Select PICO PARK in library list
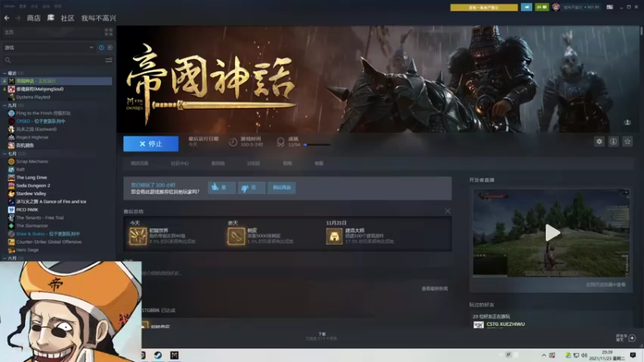Viewport: 644px width, 362px height. pyautogui.click(x=27, y=210)
